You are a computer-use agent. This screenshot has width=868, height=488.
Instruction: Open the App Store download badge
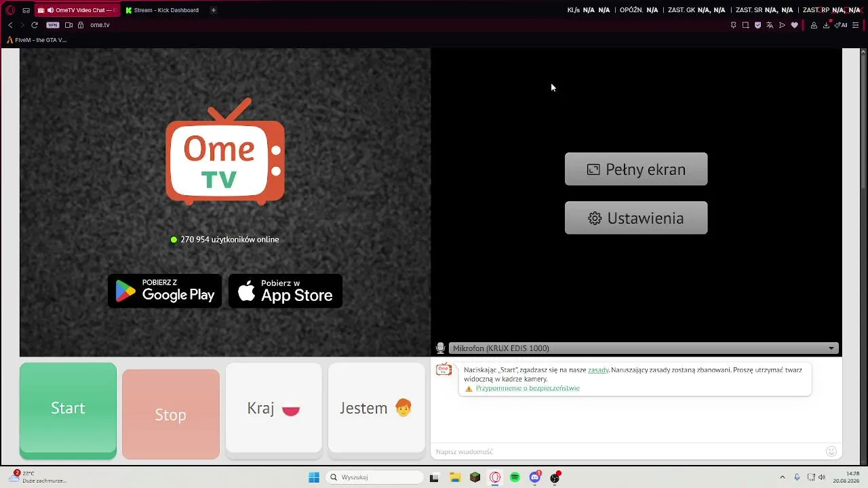285,291
